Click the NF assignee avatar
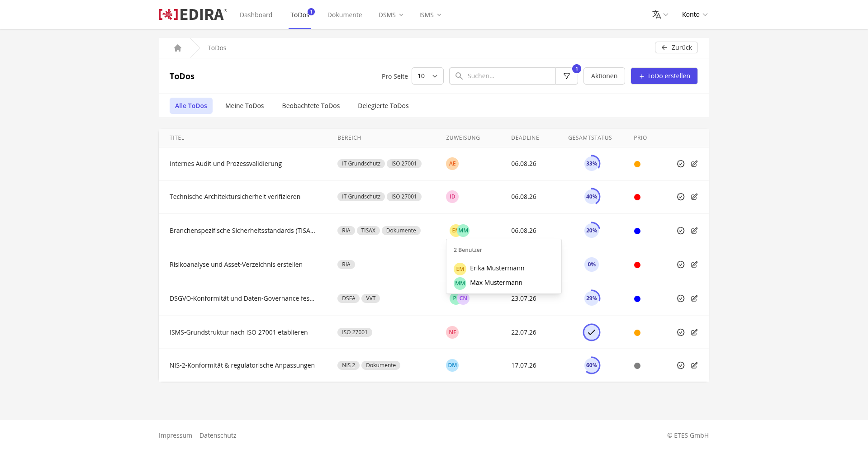868x449 pixels. pos(452,332)
